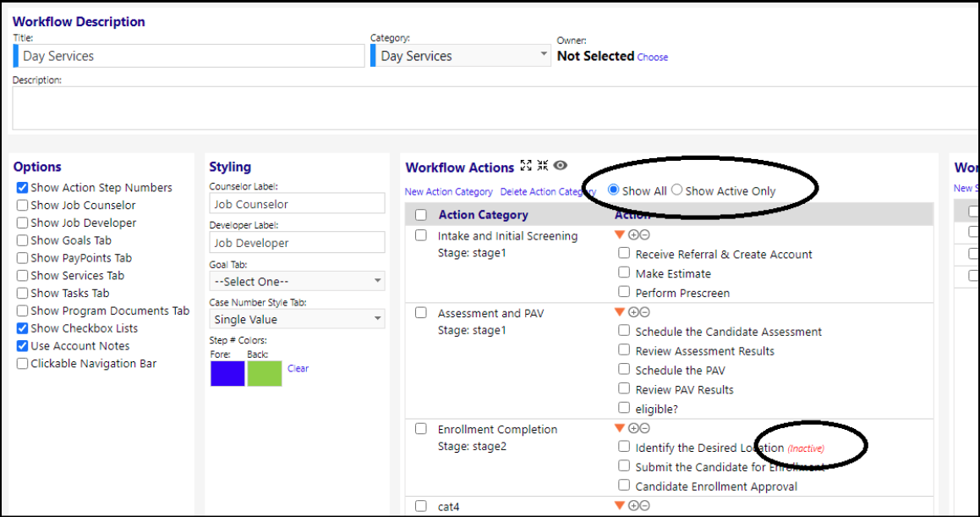This screenshot has height=517, width=980.
Task: Click the Enrollment Completion category name
Action: click(497, 430)
